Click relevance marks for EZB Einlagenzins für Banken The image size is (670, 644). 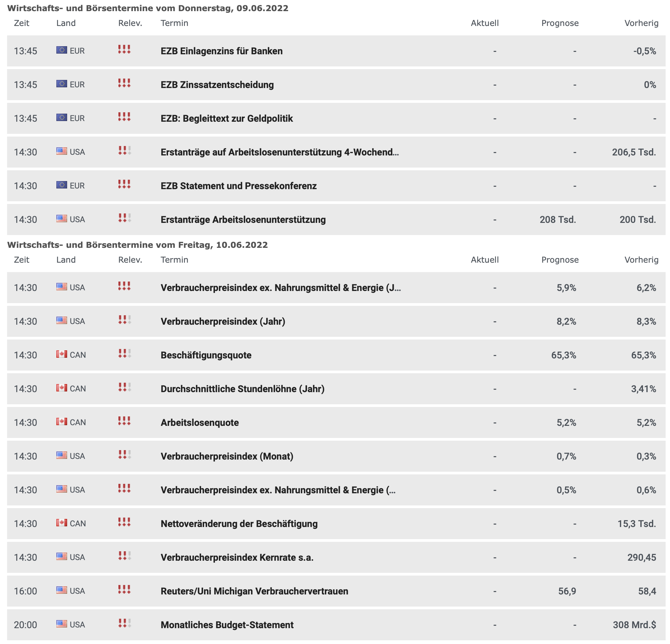(x=124, y=49)
